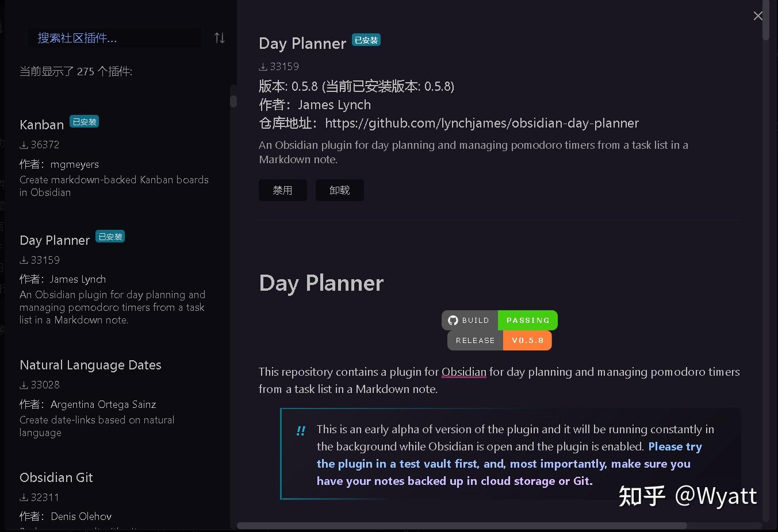This screenshot has height=532, width=778.
Task: Click the sort order icon beside the search box
Action: [219, 37]
